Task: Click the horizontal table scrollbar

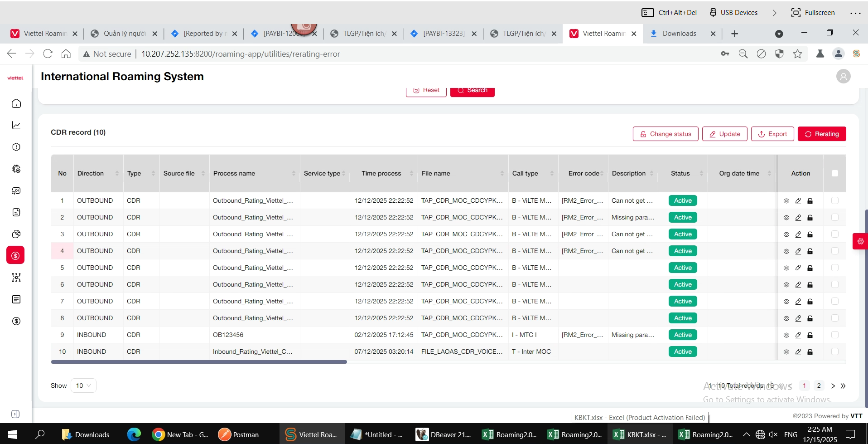Action: 199,362
